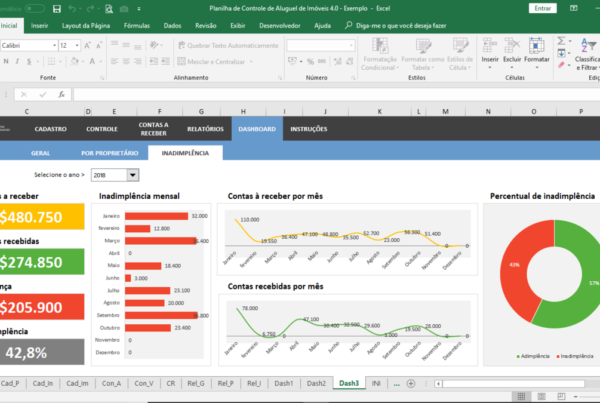Align text left
Image resolution: width=600 pixels, height=403 pixels.
(x=114, y=61)
